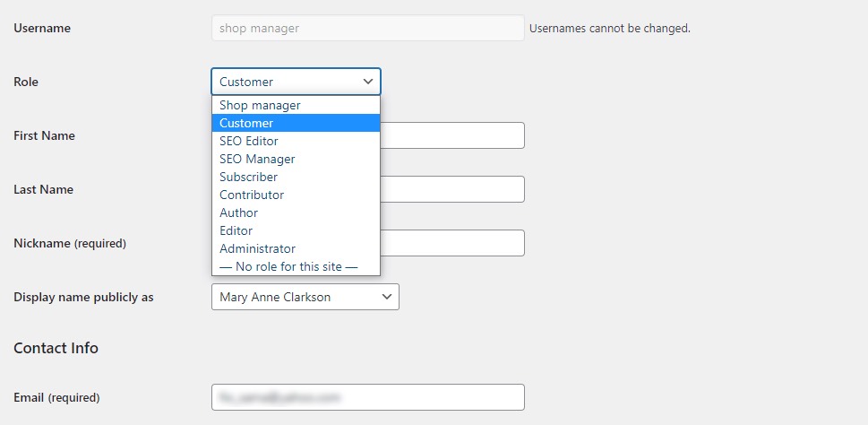This screenshot has width=868, height=425.
Task: Click the Email required input field
Action: pyautogui.click(x=367, y=397)
